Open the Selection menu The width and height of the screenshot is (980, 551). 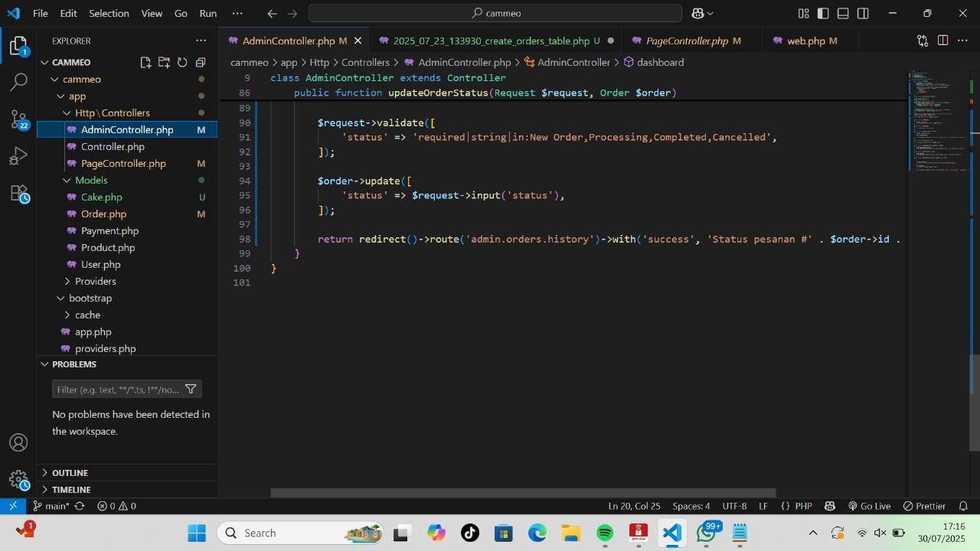[109, 14]
